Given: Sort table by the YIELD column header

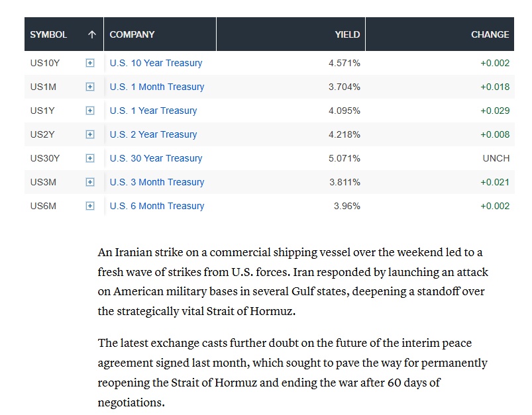Looking at the screenshot, I should pos(347,34).
